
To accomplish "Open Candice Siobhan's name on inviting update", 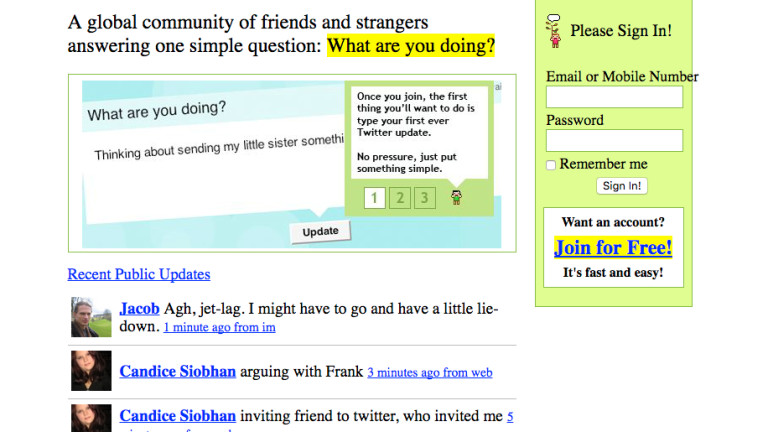I will tap(177, 416).
